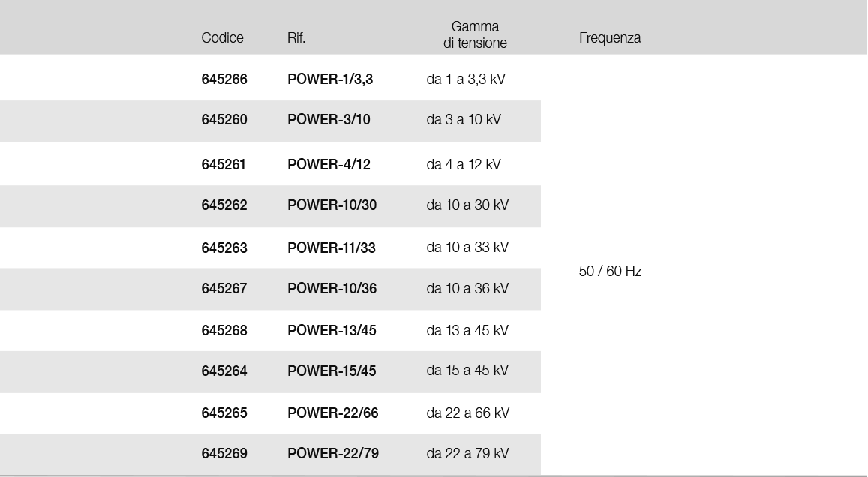Viewport: 868px width, 477px height.
Task: Select product code 645260
Action: (224, 120)
